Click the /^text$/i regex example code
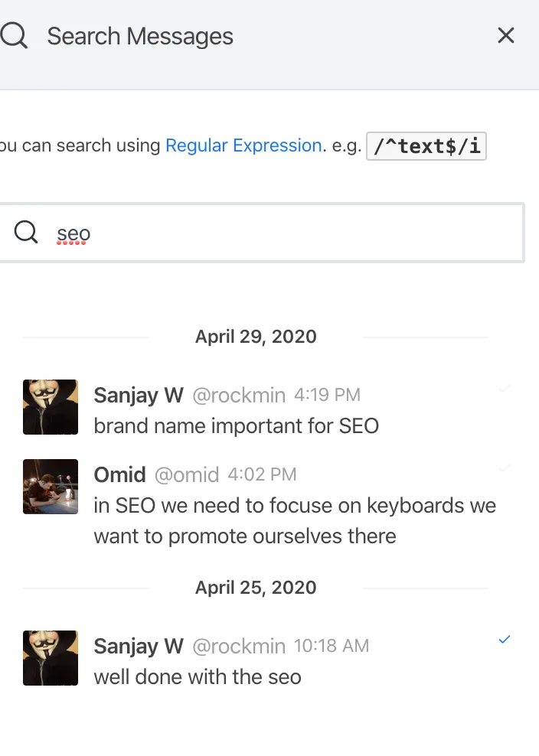The height and width of the screenshot is (756, 539). click(x=426, y=145)
